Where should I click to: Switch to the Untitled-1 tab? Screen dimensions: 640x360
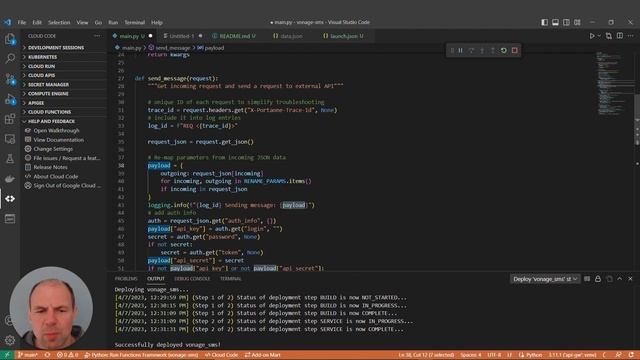coord(182,36)
